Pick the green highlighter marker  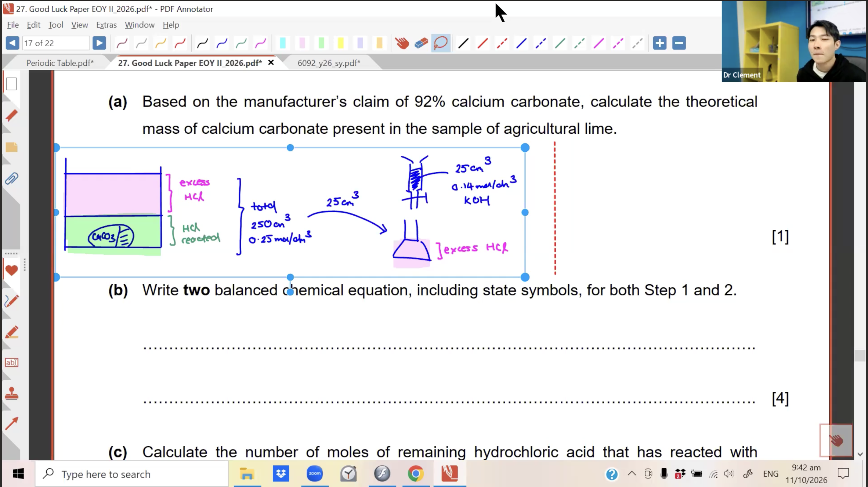322,43
